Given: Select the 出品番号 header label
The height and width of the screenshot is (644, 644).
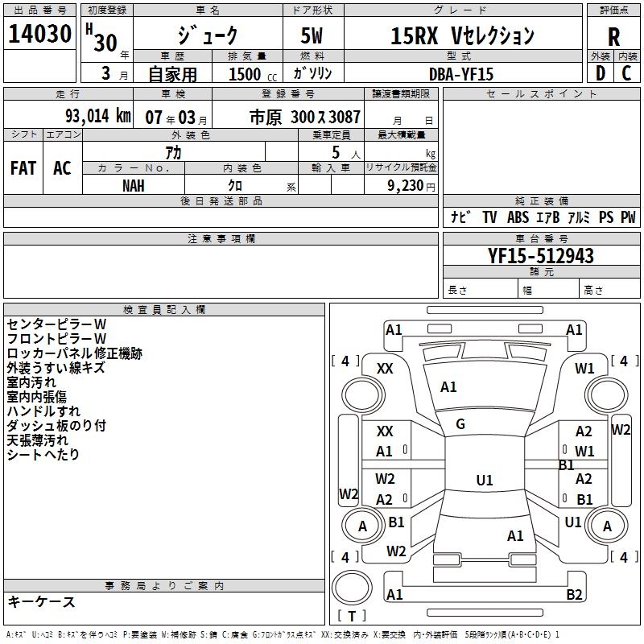Looking at the screenshot, I should click(39, 10).
